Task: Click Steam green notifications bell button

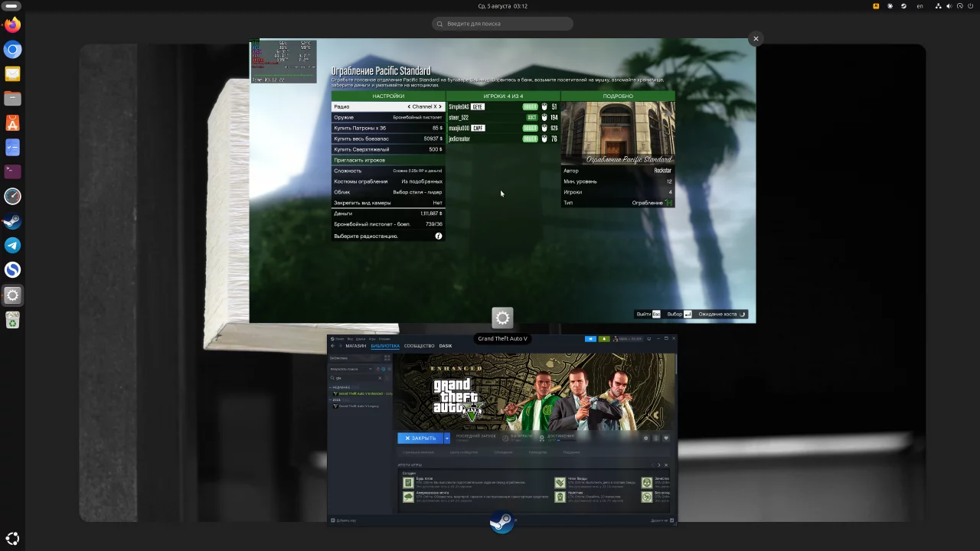Action: [604, 338]
